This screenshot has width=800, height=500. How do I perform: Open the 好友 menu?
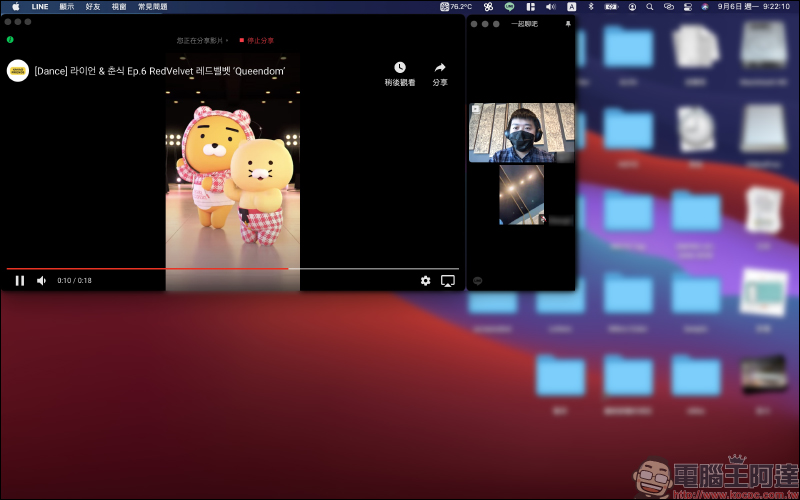[93, 7]
